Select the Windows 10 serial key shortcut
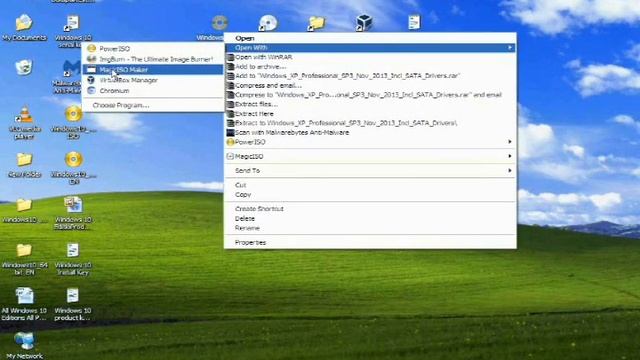The height and width of the screenshot is (360, 640). tap(73, 23)
